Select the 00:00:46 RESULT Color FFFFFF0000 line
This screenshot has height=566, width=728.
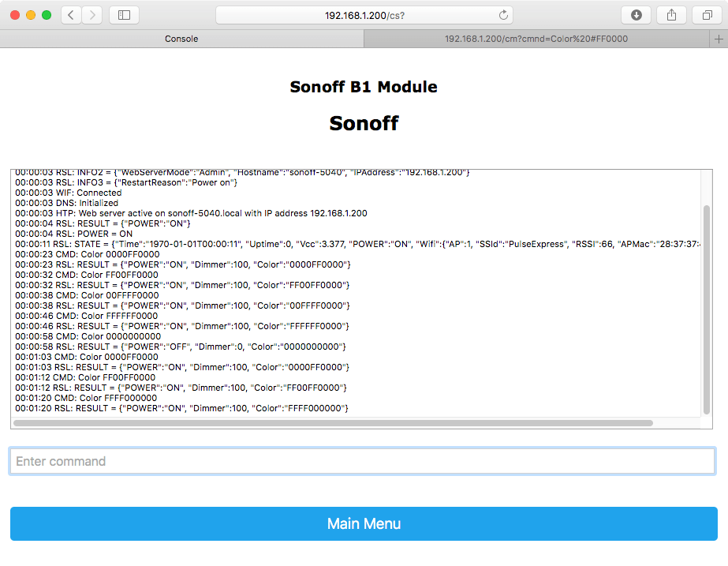tap(182, 326)
